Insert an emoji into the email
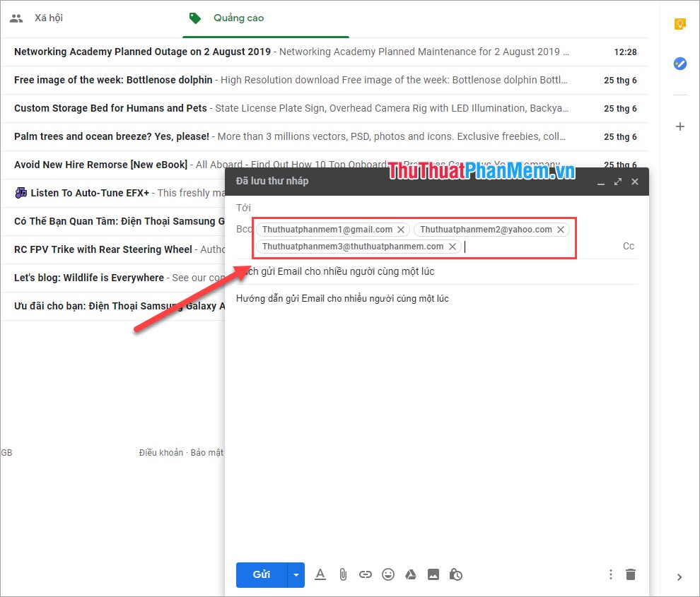 pos(388,574)
